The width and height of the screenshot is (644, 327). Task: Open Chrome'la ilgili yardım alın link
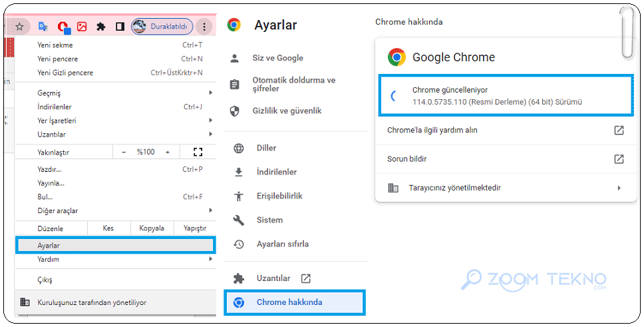[506, 131]
